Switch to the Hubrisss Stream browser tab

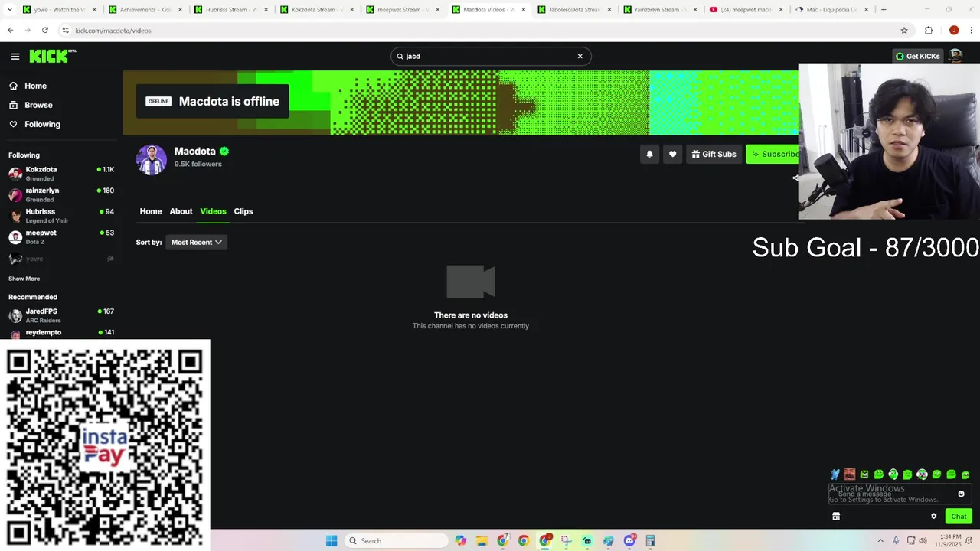(x=230, y=10)
